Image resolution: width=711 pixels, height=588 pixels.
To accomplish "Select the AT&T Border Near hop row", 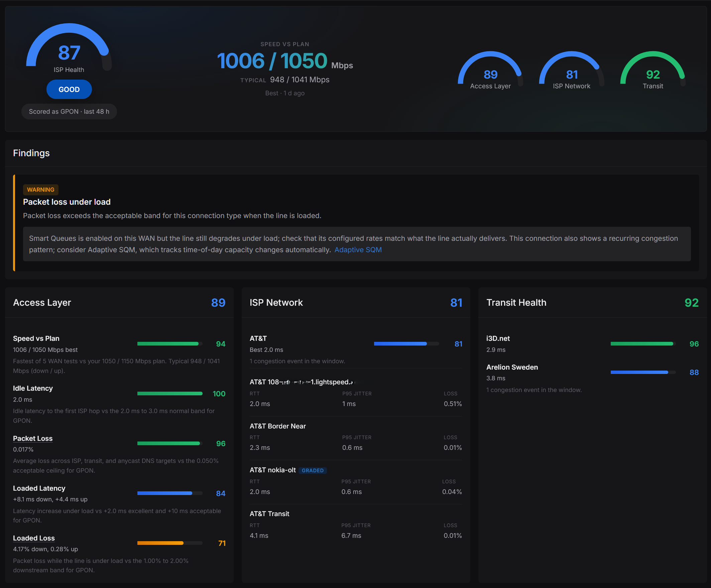I will click(356, 437).
